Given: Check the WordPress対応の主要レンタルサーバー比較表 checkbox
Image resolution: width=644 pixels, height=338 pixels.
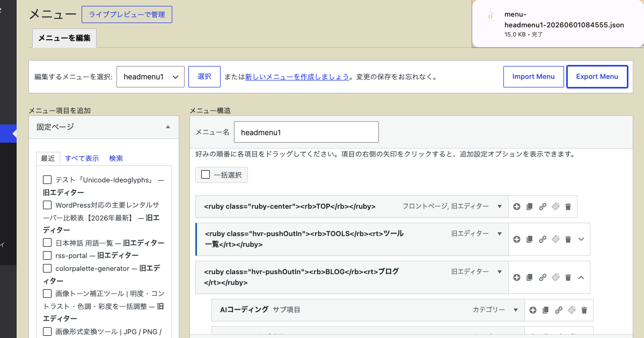Looking at the screenshot, I should (x=47, y=205).
